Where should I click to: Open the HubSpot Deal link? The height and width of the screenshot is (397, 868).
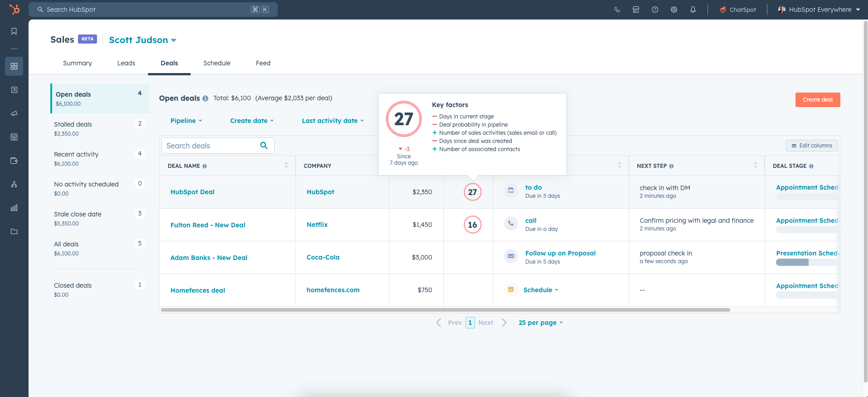coord(192,192)
